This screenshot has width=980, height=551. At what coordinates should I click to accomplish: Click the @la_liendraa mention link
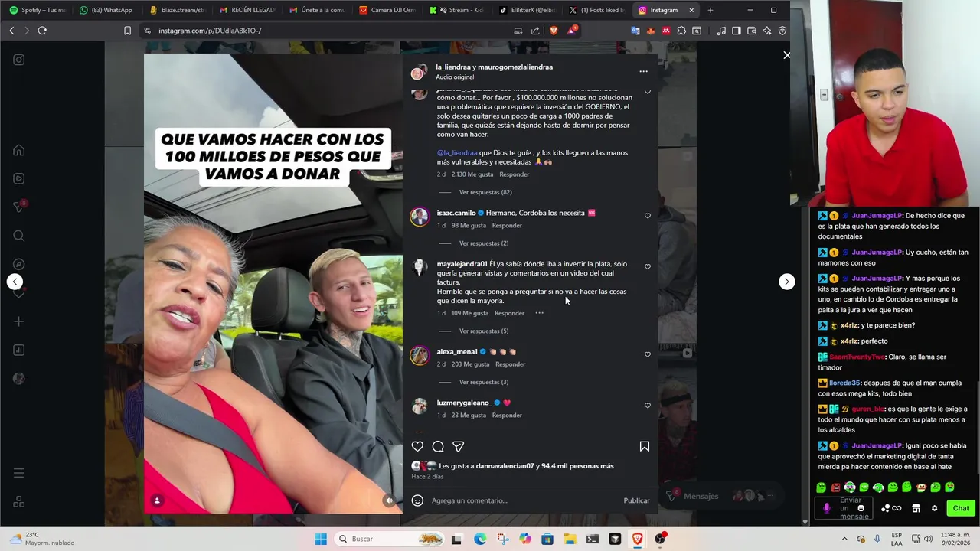click(x=457, y=153)
